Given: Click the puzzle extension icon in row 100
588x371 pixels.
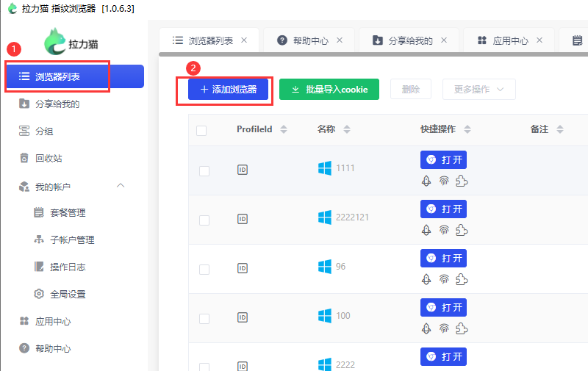Looking at the screenshot, I should tap(462, 328).
